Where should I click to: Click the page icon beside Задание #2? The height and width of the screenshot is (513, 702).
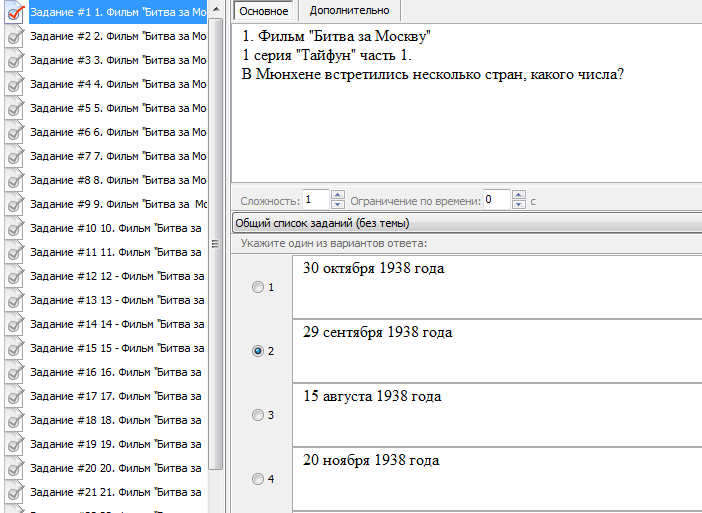click(14, 36)
